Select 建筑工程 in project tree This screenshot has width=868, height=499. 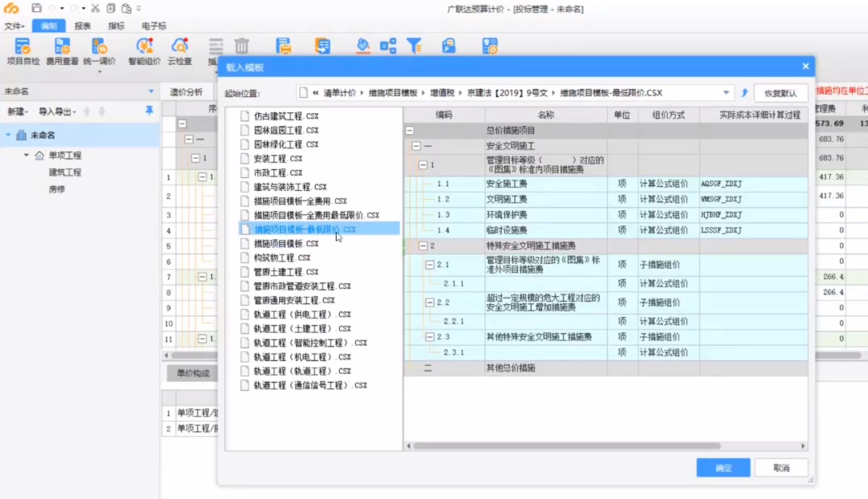65,172
